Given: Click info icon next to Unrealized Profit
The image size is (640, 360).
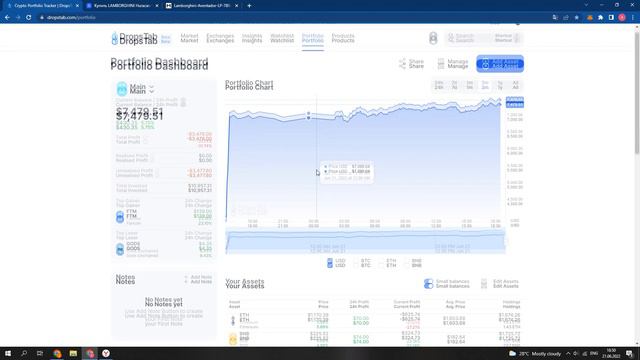Looking at the screenshot, I should 157,173.
